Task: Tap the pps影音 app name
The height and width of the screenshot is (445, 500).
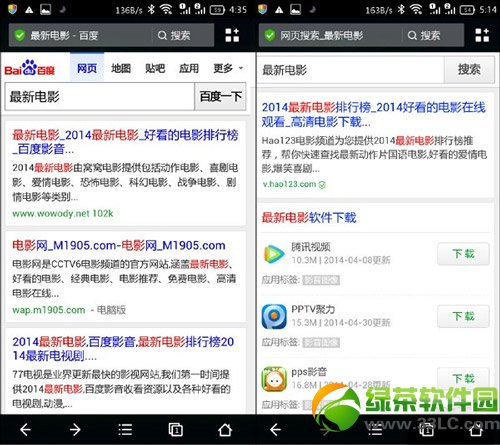Action: [x=309, y=372]
